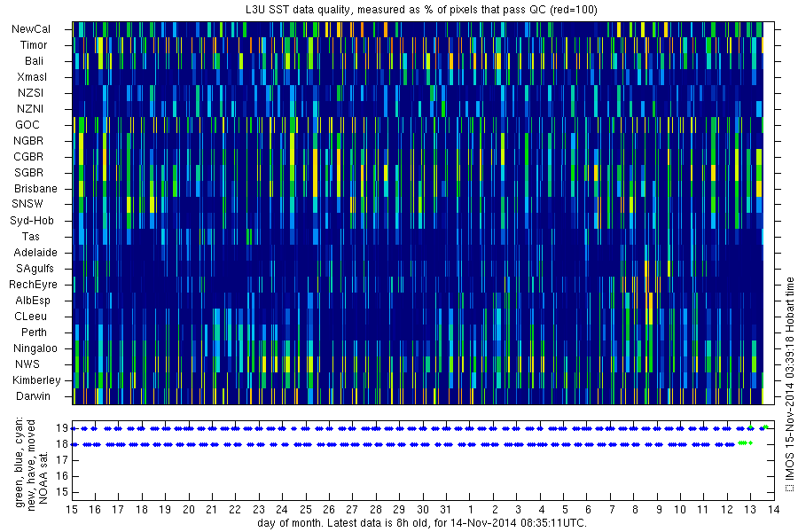The width and height of the screenshot is (798, 532).
Task: Select day 28 on the date axis
Action: click(376, 510)
